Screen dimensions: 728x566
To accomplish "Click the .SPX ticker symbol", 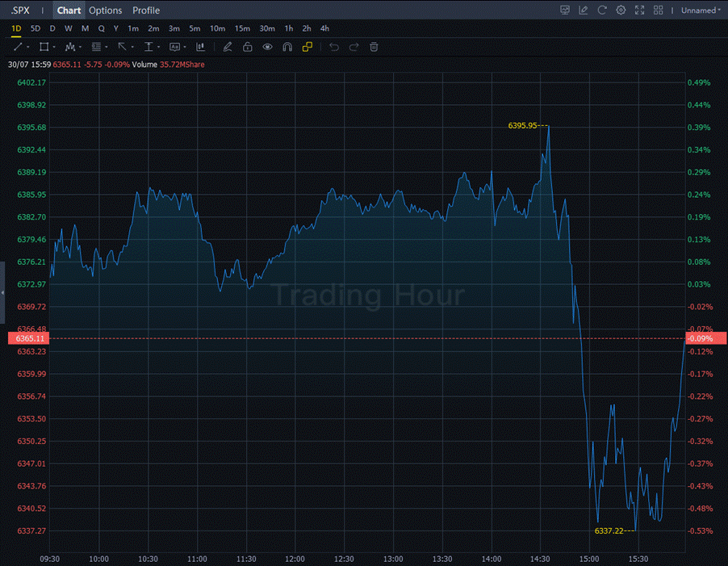I will point(20,10).
